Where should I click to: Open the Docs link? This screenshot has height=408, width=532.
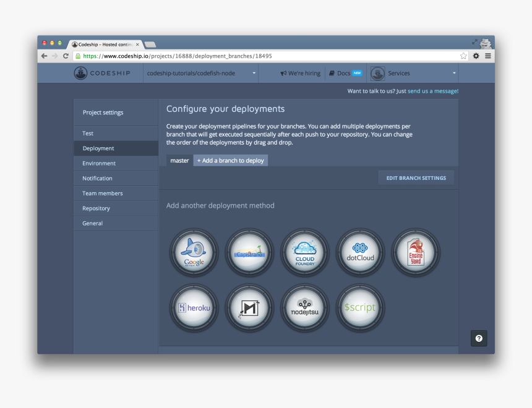point(345,74)
